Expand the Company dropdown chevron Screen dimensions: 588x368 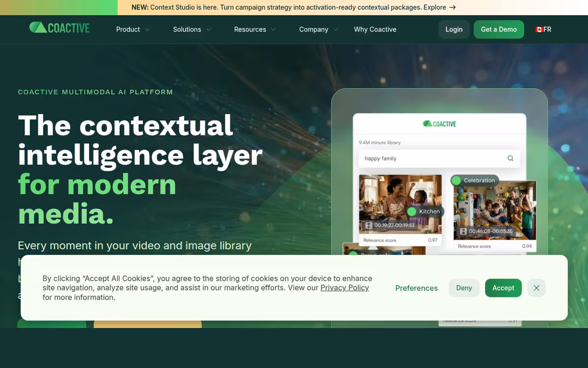(x=336, y=29)
